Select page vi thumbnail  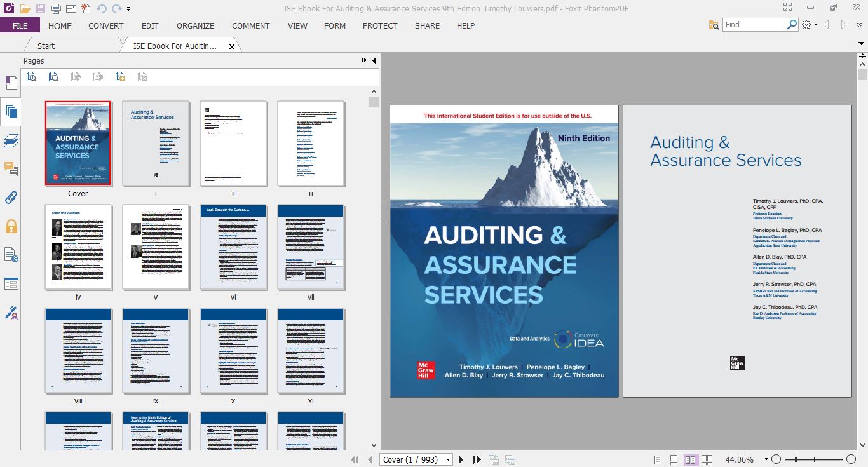[233, 247]
